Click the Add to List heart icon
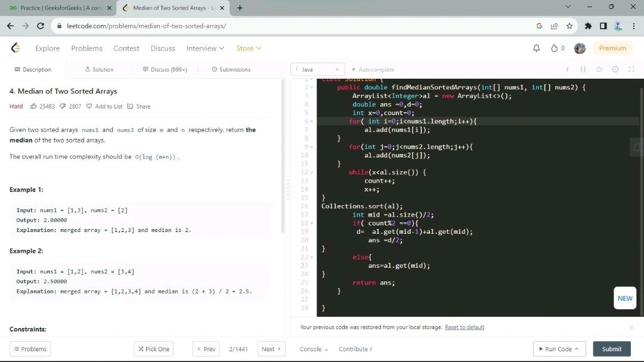 click(89, 106)
